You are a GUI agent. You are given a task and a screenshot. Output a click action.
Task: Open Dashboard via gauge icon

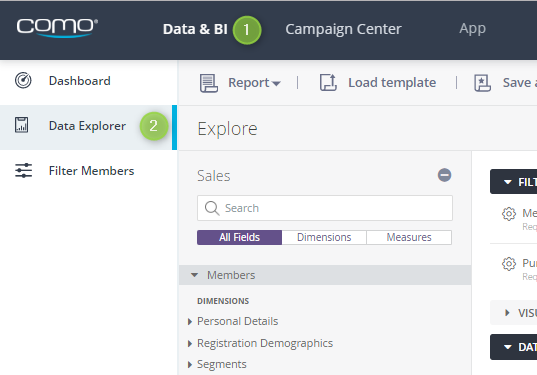pyautogui.click(x=23, y=80)
